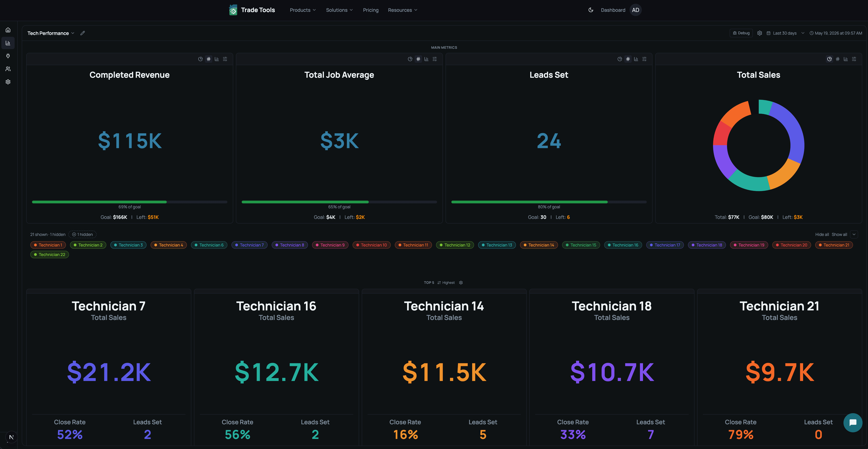Open the charts dashboard sidebar icon
This screenshot has height=449, width=868.
8,43
